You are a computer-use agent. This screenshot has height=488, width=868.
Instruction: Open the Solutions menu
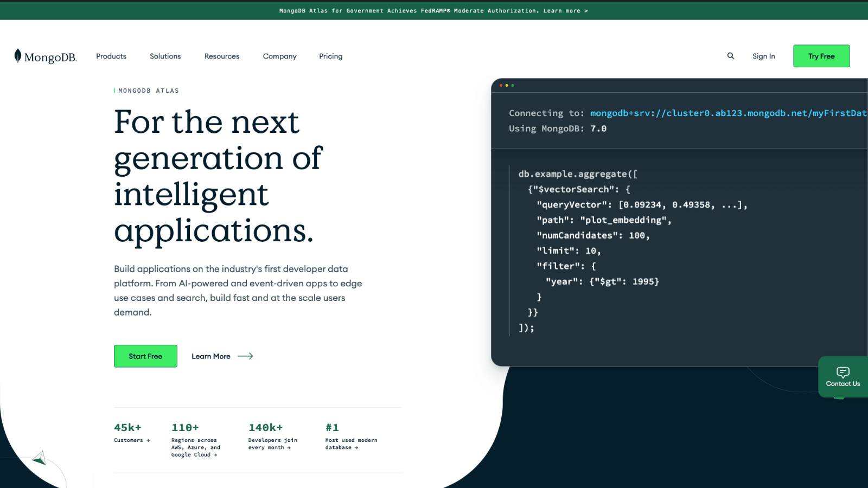[x=165, y=56]
